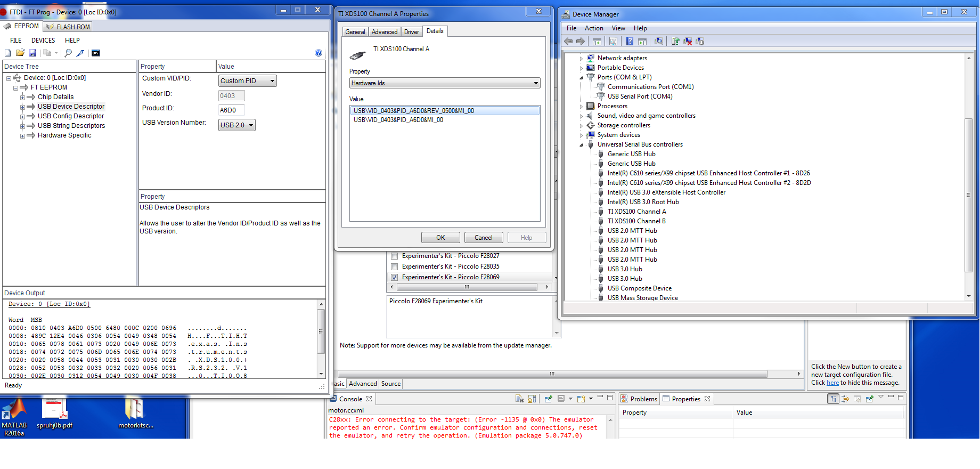Create a new template in FT Prog
The width and height of the screenshot is (980, 469).
[x=7, y=53]
